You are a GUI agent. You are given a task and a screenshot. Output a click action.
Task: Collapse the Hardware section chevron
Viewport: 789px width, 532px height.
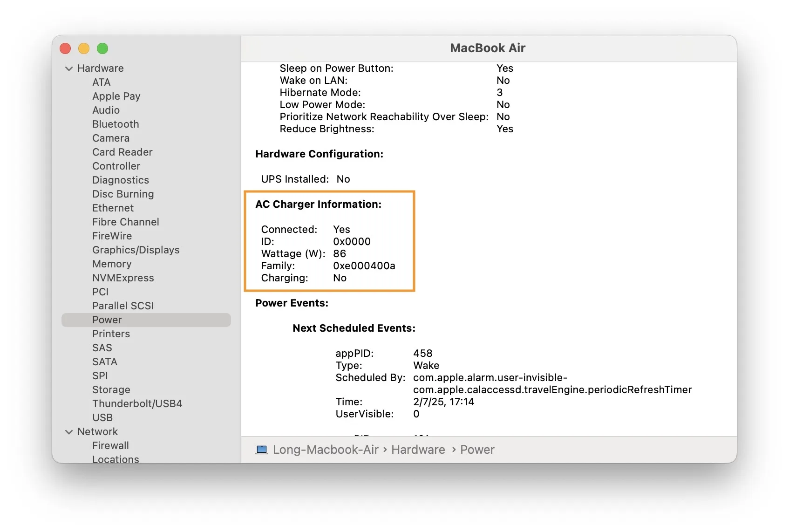[x=69, y=68]
